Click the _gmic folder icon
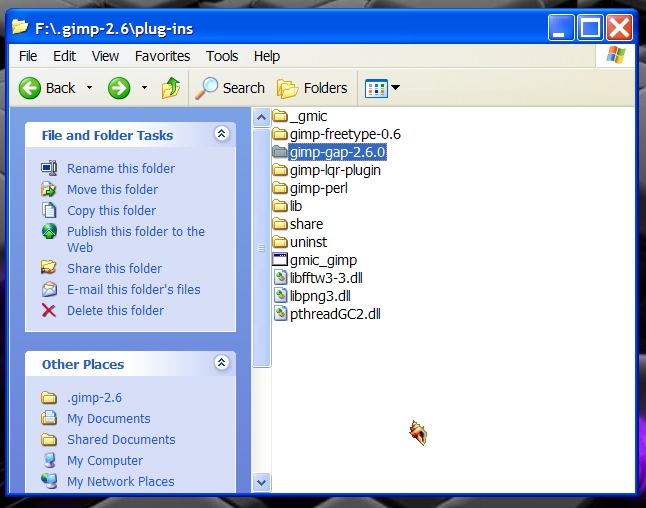The width and height of the screenshot is (646, 508). tap(280, 116)
